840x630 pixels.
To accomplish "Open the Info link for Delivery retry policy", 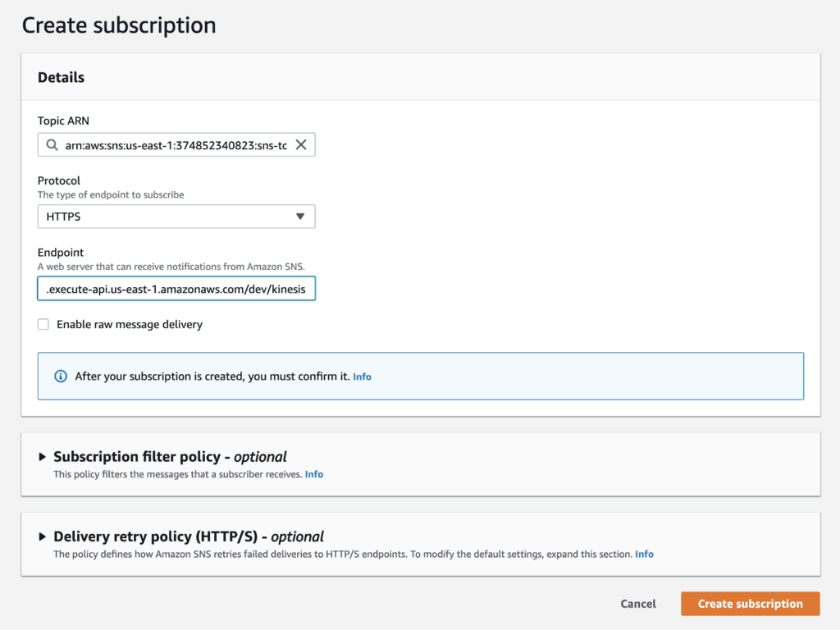I will [x=644, y=555].
